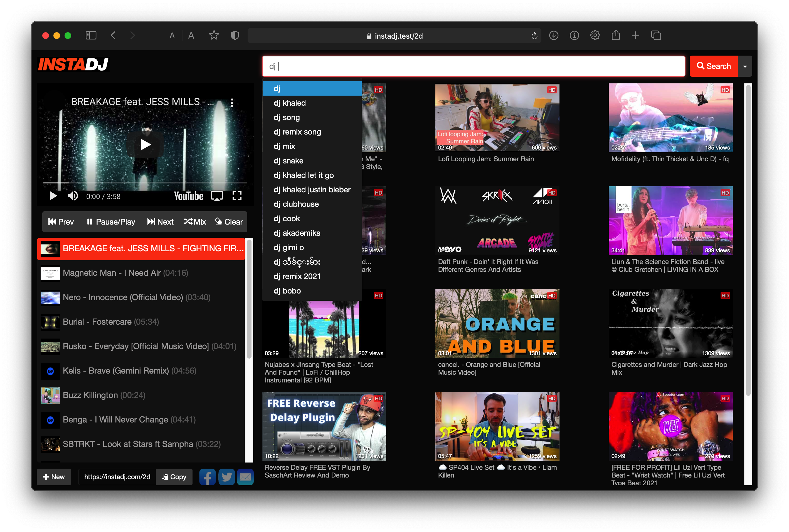Open AirPlay from the video player

click(x=217, y=196)
